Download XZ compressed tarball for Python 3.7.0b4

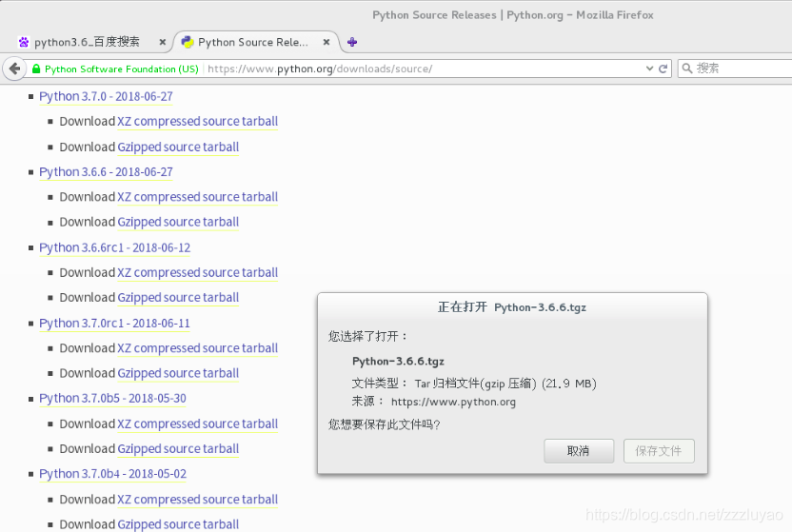(197, 500)
